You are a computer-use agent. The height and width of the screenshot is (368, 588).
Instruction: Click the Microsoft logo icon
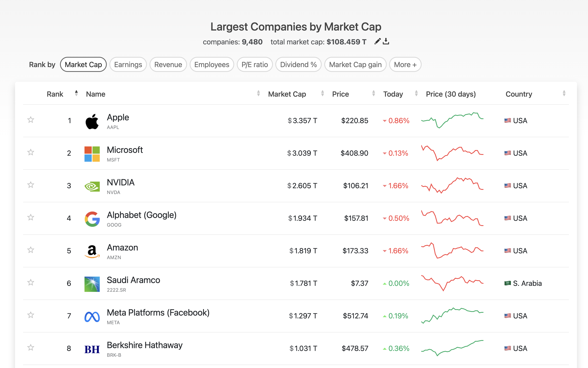pos(92,154)
